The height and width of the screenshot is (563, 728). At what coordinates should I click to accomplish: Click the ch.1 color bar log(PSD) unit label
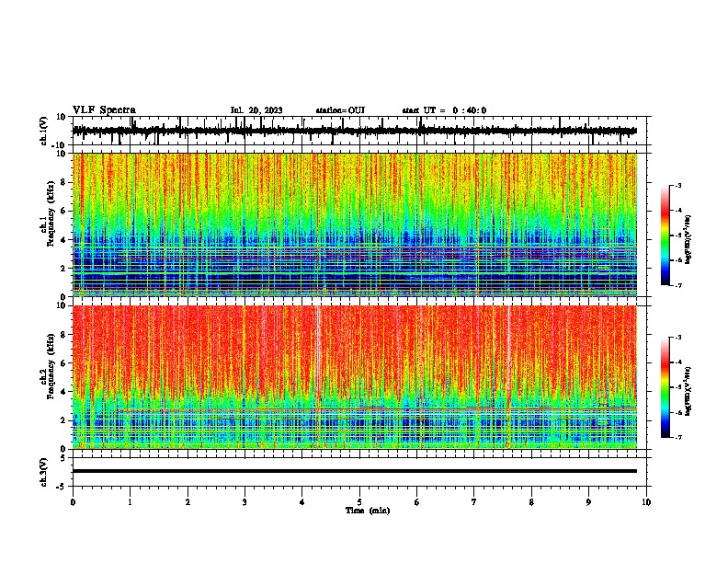point(688,239)
